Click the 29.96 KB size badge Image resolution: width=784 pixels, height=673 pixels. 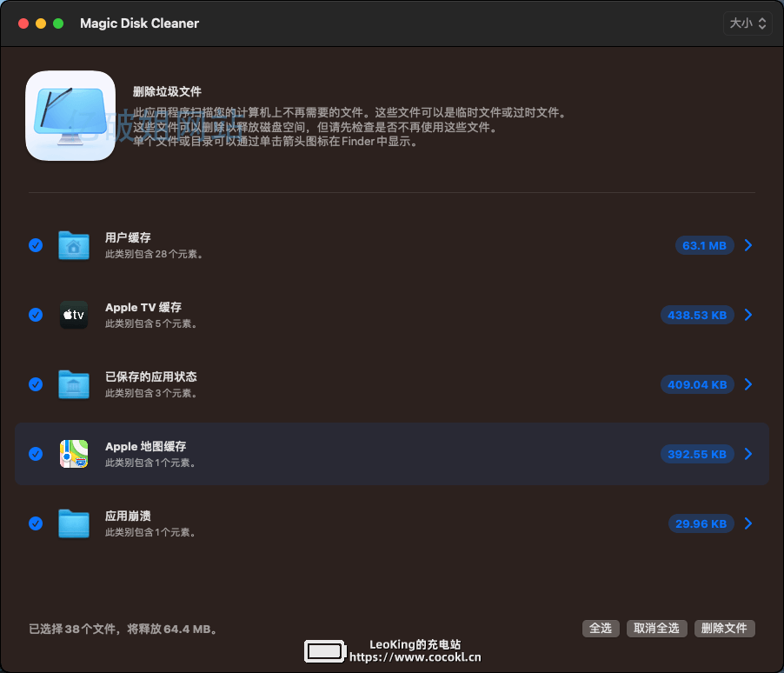[x=701, y=524]
